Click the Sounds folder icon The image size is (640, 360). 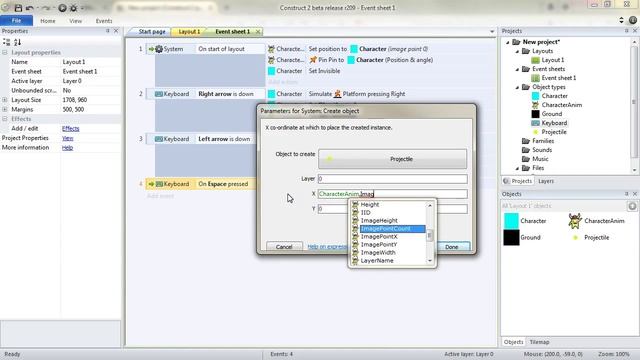coord(526,150)
